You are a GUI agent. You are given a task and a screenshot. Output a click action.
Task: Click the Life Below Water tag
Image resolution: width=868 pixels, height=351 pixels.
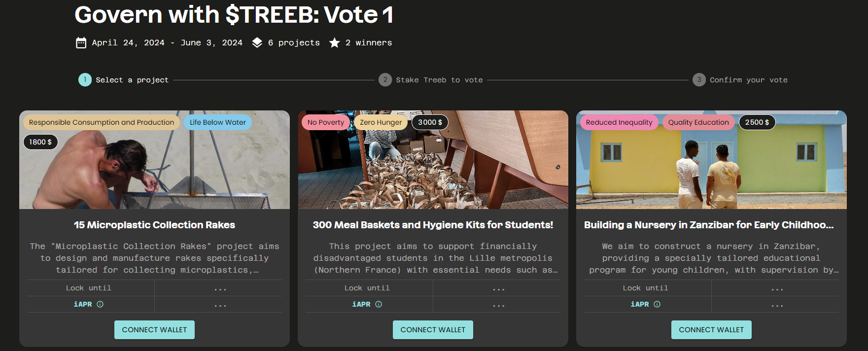pyautogui.click(x=218, y=122)
